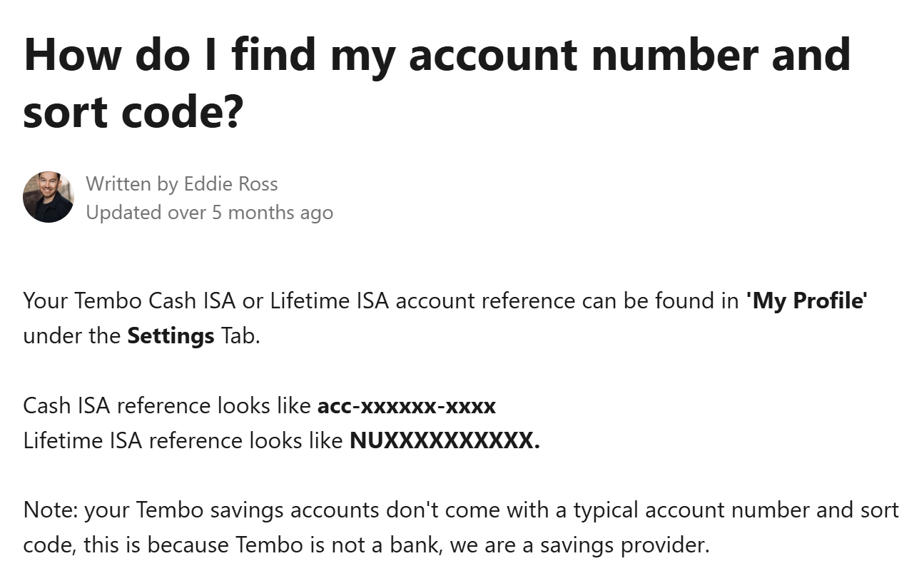924x571 pixels.
Task: Click the bold 'My Profile' text
Action: (806, 301)
